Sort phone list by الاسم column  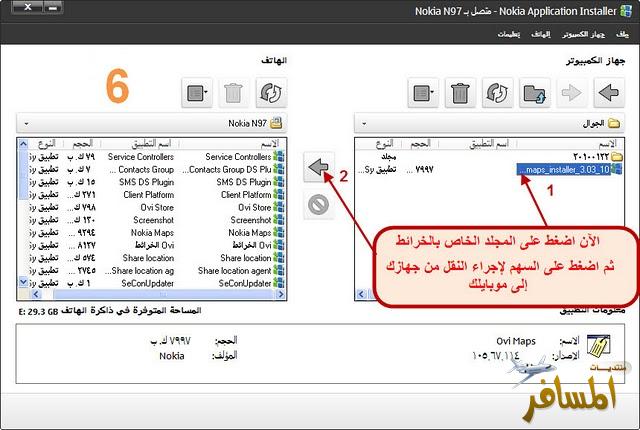233,144
